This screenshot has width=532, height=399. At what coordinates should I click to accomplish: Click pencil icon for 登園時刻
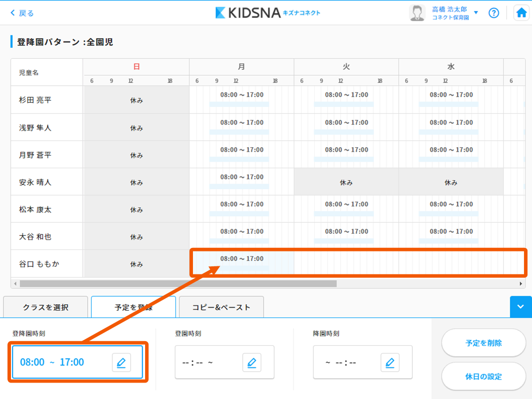click(x=252, y=363)
